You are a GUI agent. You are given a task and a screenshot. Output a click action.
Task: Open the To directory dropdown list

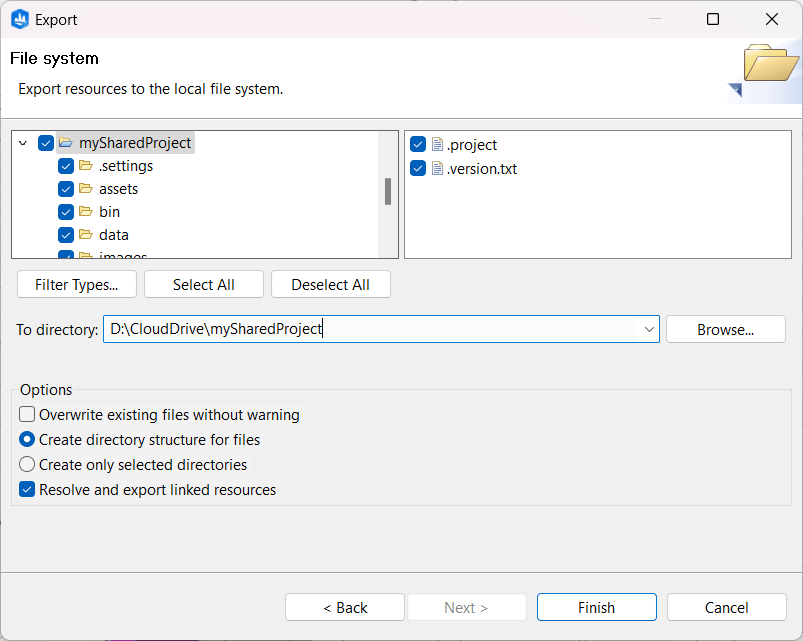(x=648, y=328)
